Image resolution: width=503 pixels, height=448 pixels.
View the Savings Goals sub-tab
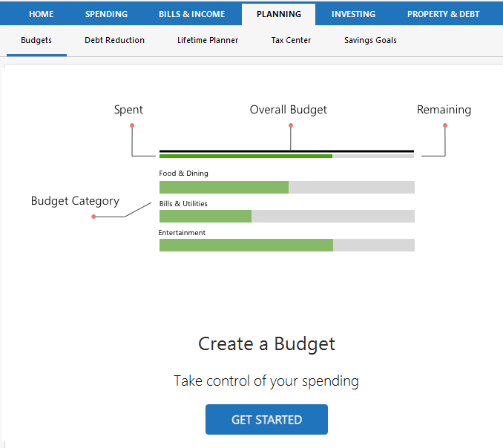(x=370, y=40)
